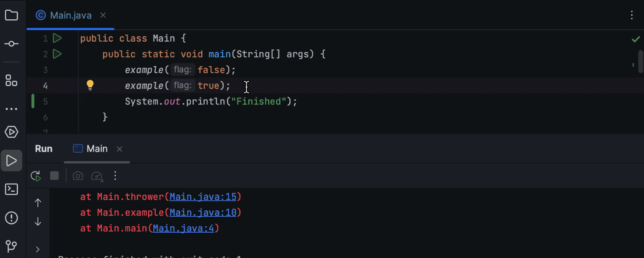This screenshot has height=258, width=644.
Task: Show intention actions via the lightbulb
Action: pos(90,85)
